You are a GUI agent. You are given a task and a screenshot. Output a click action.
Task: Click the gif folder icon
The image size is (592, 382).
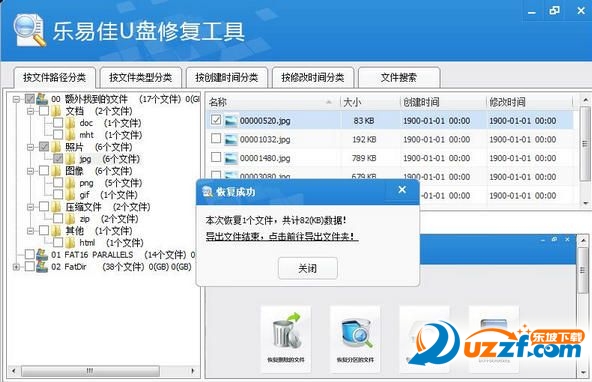point(69,195)
